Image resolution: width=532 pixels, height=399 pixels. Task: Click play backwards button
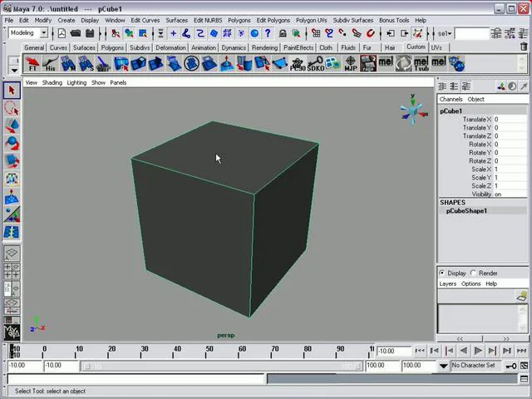[x=464, y=351]
